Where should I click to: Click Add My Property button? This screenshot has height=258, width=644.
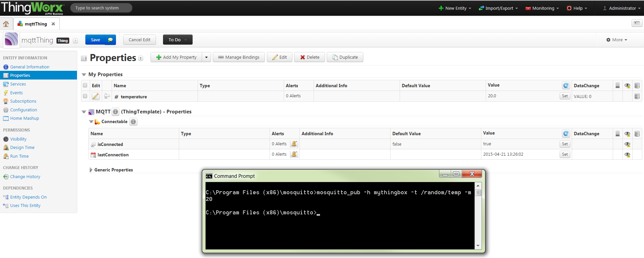coord(176,57)
